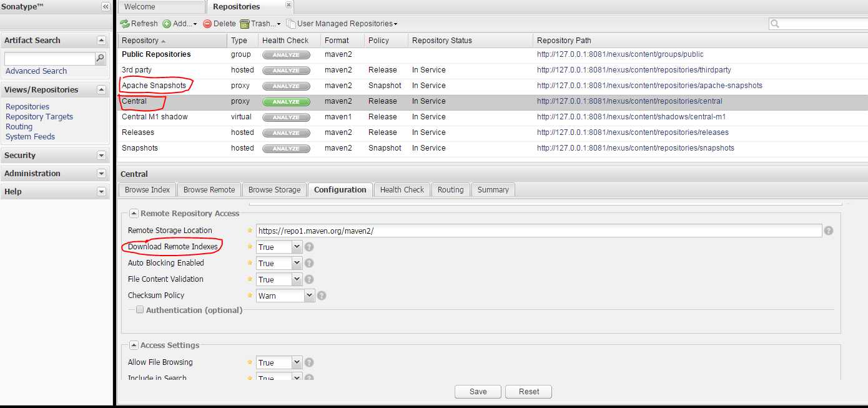This screenshot has width=868, height=408.
Task: Analyze 3rd party repository health
Action: tap(286, 71)
